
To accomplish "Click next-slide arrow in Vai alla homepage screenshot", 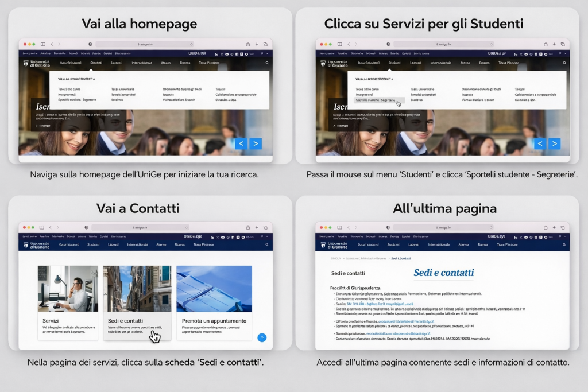I will 256,143.
